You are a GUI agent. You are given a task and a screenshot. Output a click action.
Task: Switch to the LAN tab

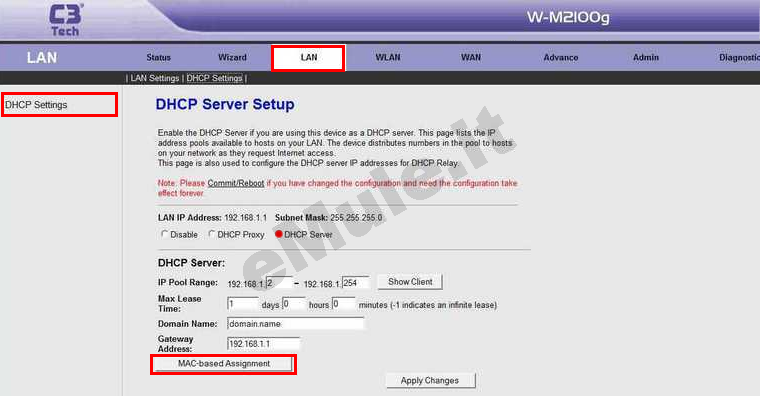point(308,58)
